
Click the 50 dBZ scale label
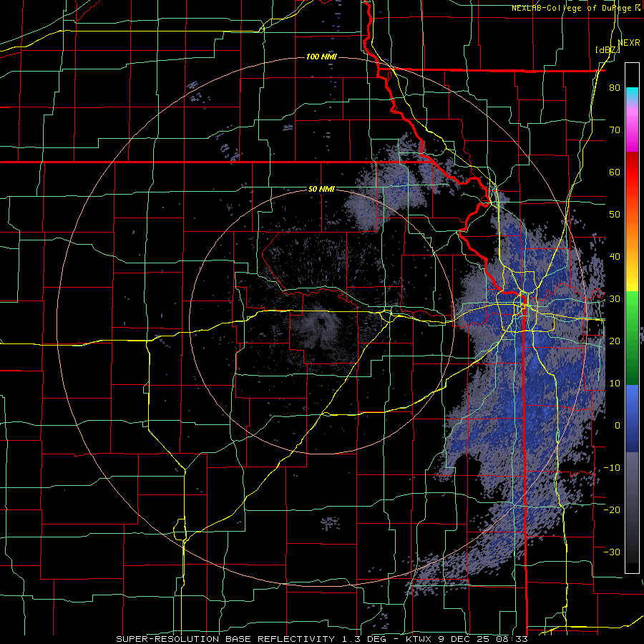[615, 215]
